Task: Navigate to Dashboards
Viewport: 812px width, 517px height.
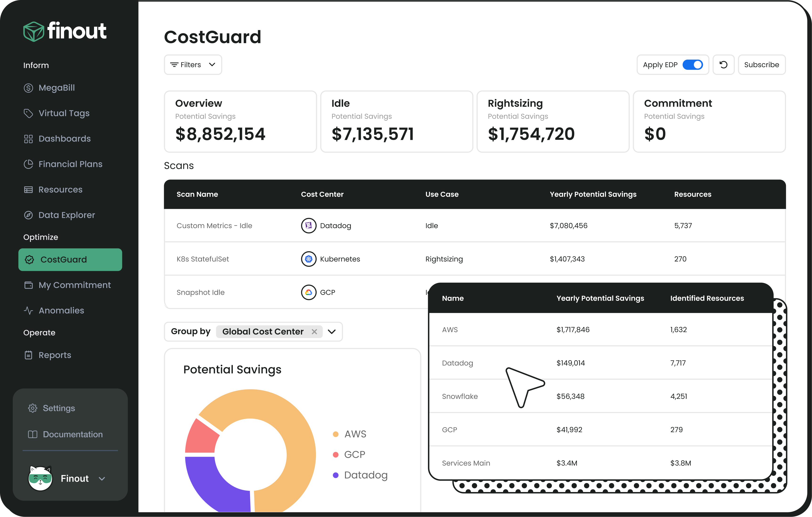Action: pyautogui.click(x=65, y=139)
